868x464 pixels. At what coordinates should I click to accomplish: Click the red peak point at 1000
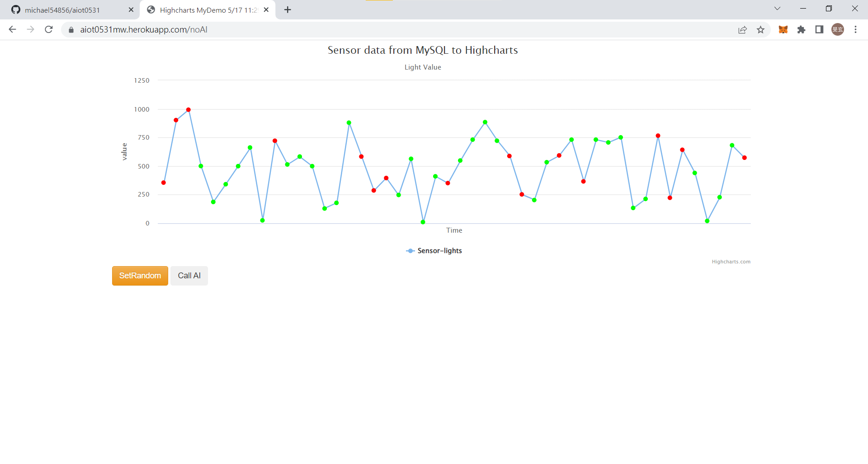click(x=189, y=110)
